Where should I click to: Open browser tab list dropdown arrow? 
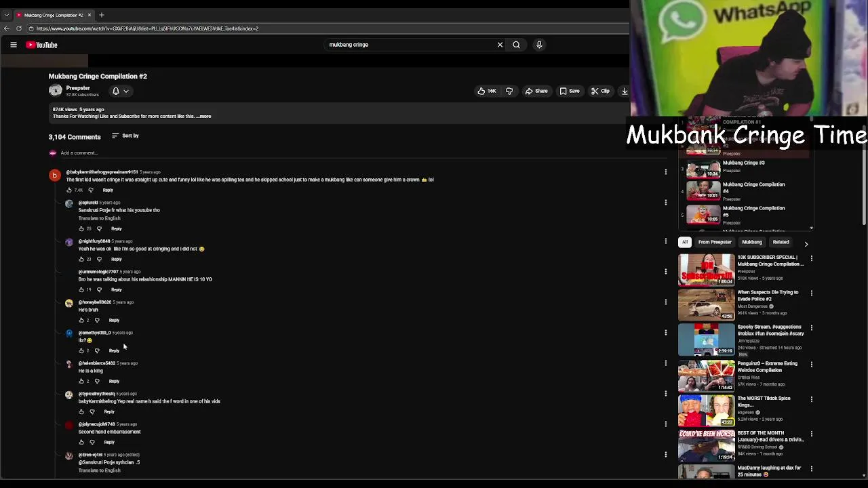(x=6, y=15)
